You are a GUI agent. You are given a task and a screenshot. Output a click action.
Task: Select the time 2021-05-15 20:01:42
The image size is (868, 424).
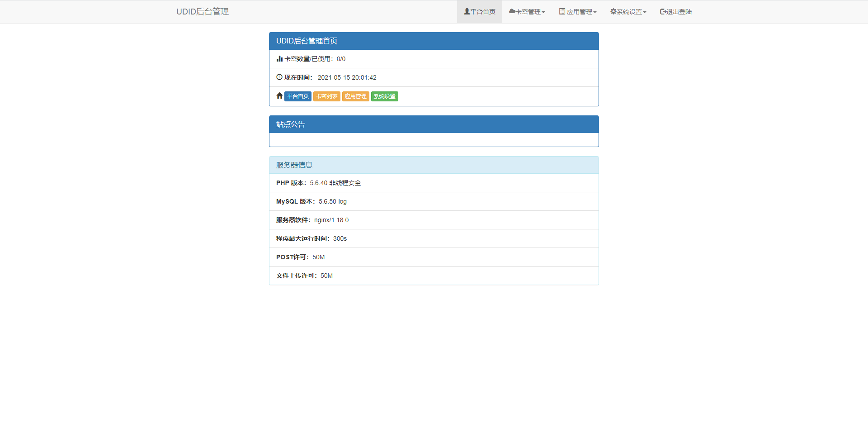[x=347, y=77]
